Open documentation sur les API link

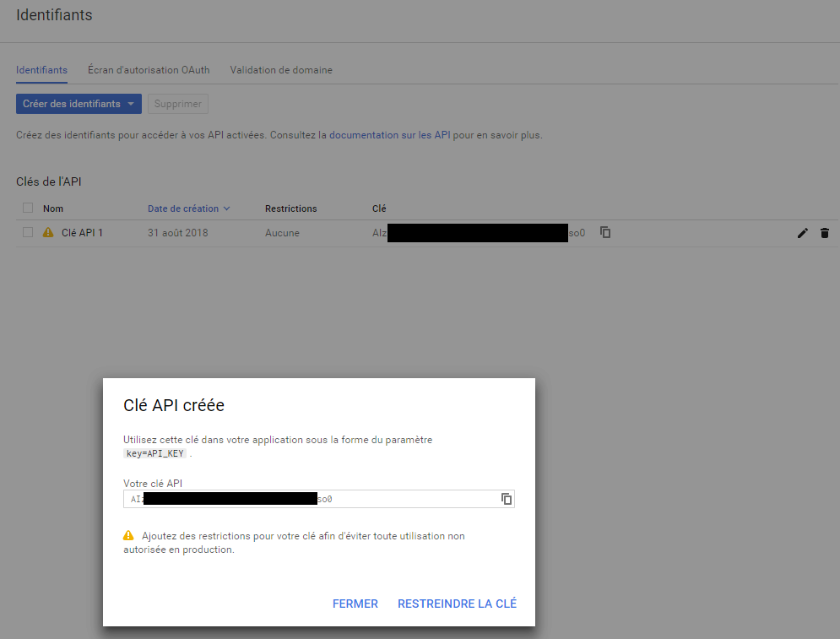coord(389,135)
